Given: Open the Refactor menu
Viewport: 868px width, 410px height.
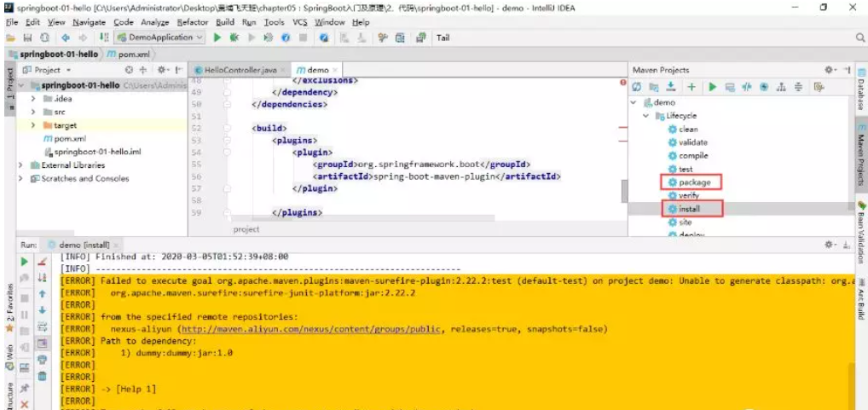Looking at the screenshot, I should pyautogui.click(x=192, y=22).
